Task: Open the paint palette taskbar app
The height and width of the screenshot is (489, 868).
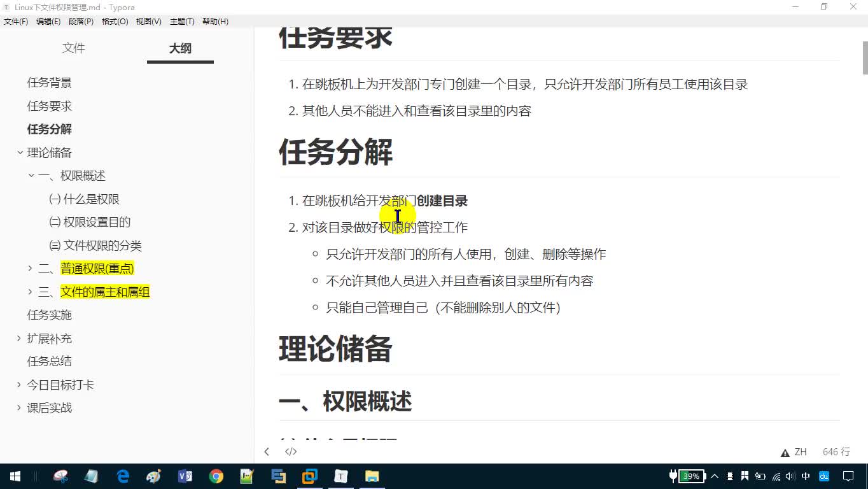Action: click(154, 476)
